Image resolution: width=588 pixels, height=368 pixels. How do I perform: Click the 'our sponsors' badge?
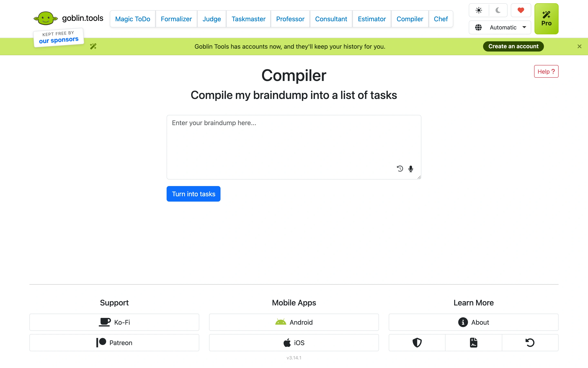[59, 37]
